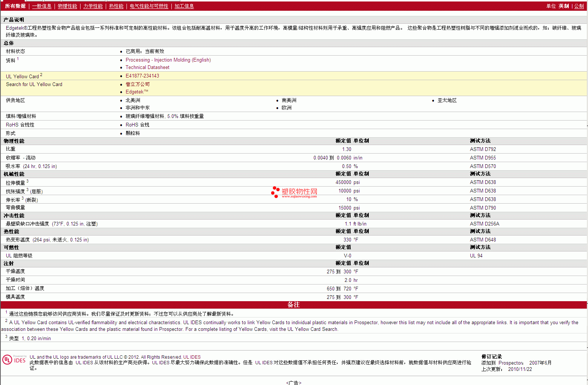Search yellow card for 普立万公司
The height and width of the screenshot is (385, 588).
[138, 84]
